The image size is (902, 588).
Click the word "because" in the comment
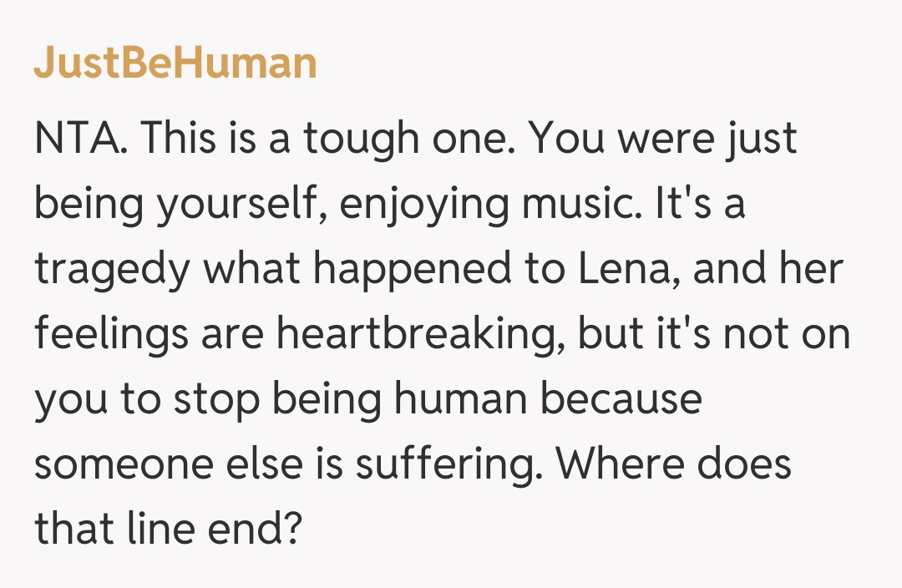pos(621,399)
